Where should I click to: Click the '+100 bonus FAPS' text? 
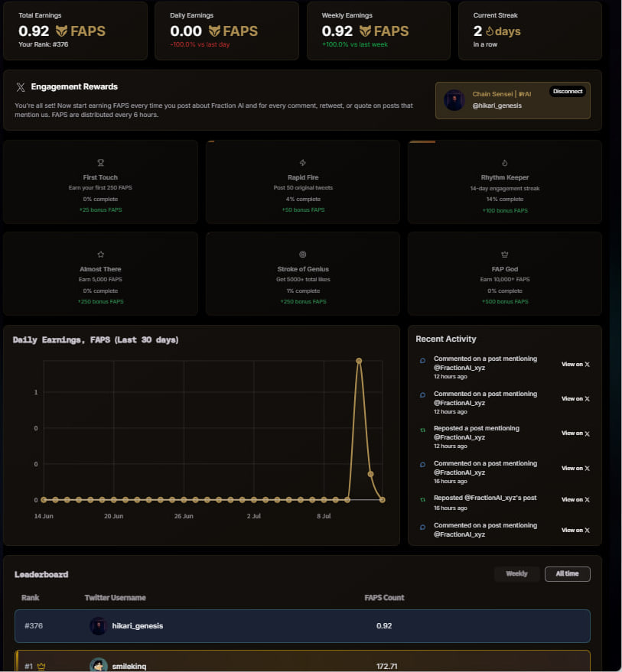[505, 210]
